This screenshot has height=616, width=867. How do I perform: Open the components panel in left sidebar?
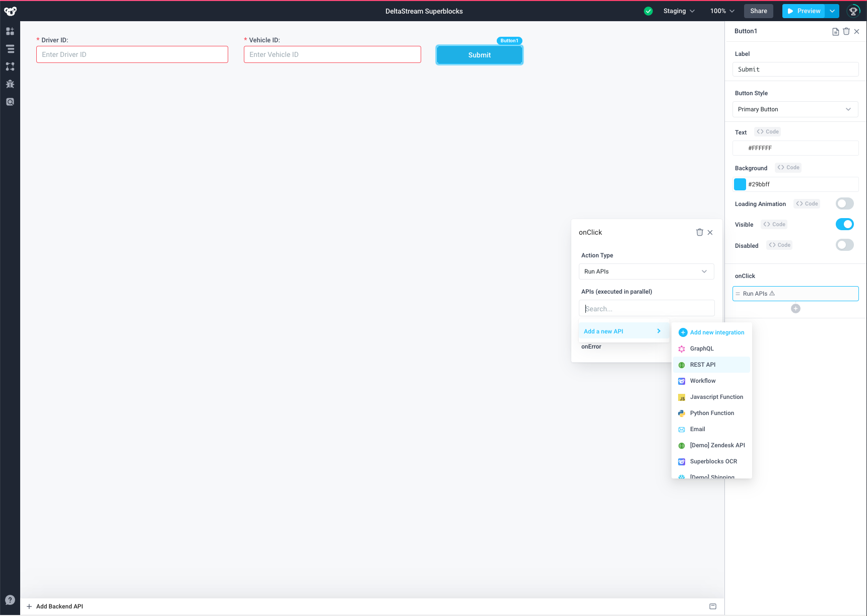[10, 31]
